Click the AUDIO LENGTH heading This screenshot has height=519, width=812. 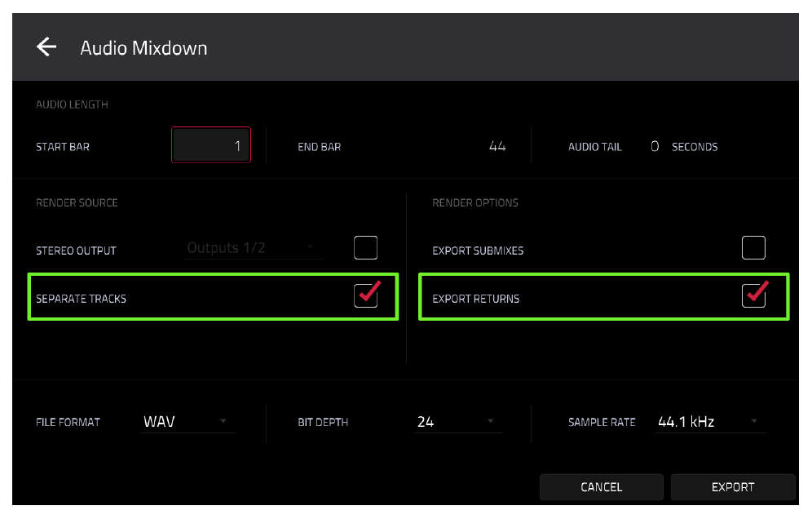(x=72, y=104)
